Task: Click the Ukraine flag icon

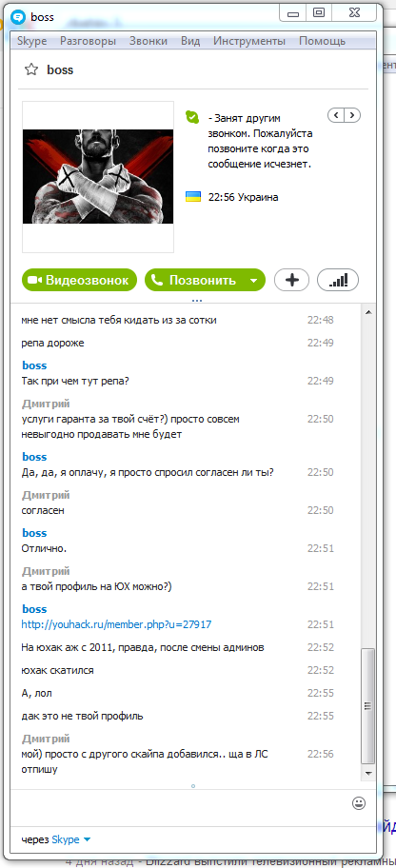Action: click(x=192, y=197)
